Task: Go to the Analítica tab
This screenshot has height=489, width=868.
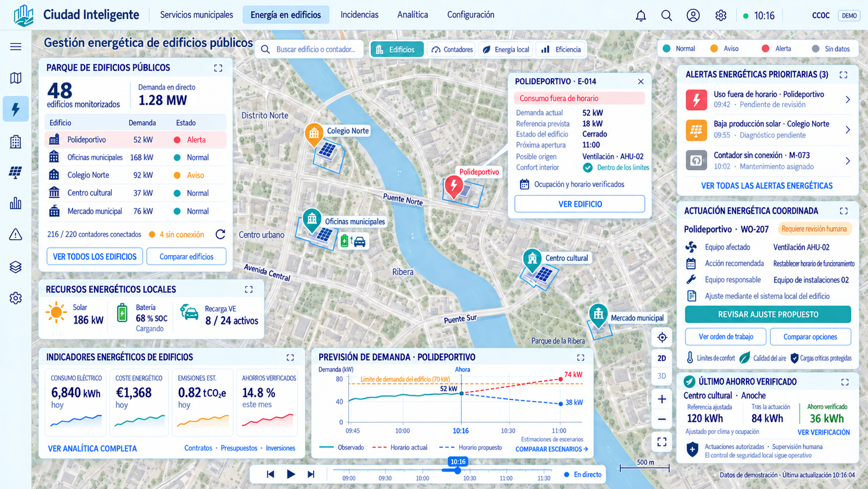Action: click(413, 15)
